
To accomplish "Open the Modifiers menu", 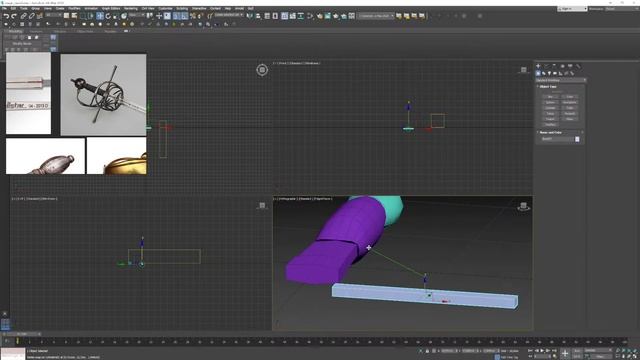I will (74, 8).
